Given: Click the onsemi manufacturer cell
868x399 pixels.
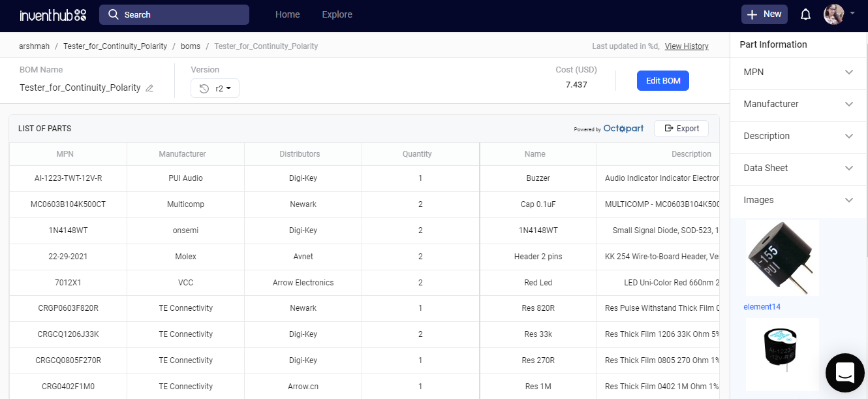Looking at the screenshot, I should click(185, 231).
